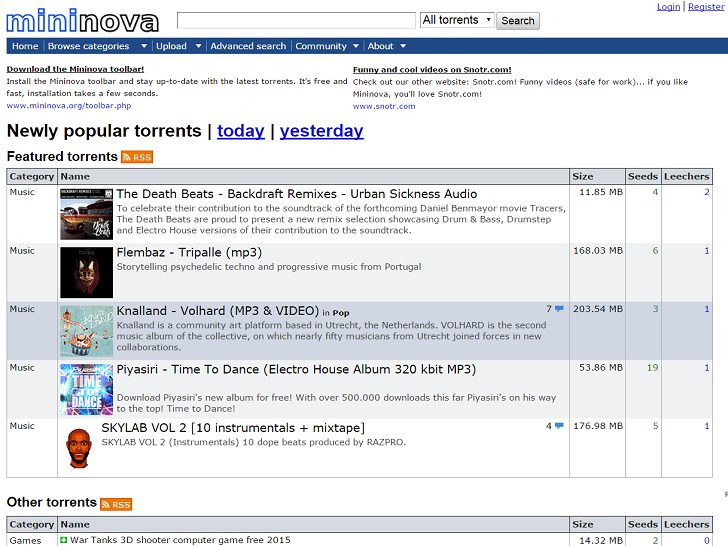Open the today popular torrents link
The image size is (728, 546).
(240, 131)
